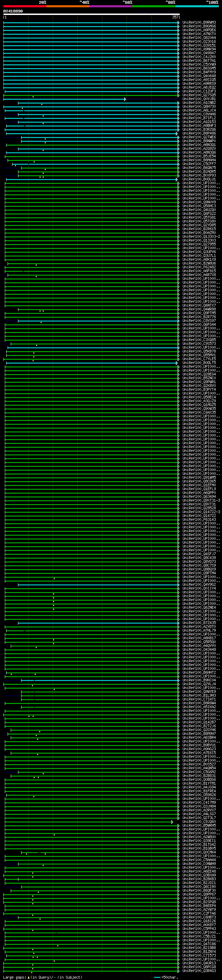This screenshot has width=222, height=980.
Task: Click the cyan ~100% identity legend segment
Action: point(197,6)
